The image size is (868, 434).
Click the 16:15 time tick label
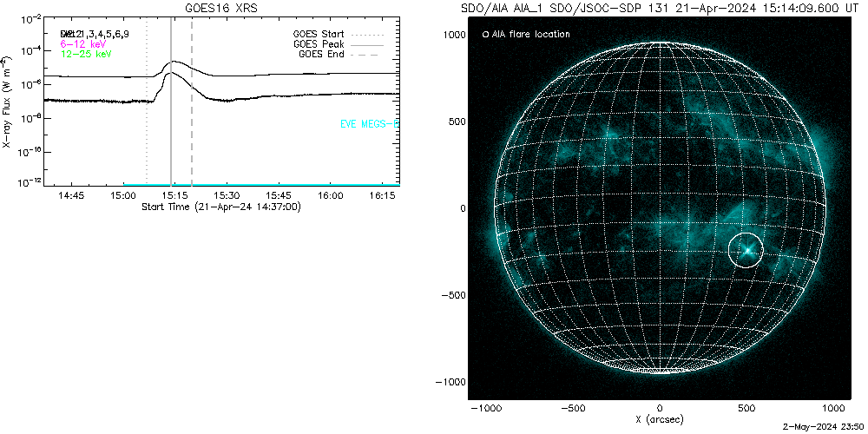pyautogui.click(x=383, y=196)
